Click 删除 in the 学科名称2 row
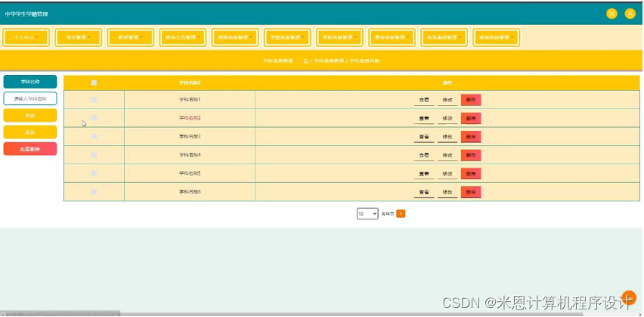The width and height of the screenshot is (644, 317). (x=471, y=119)
